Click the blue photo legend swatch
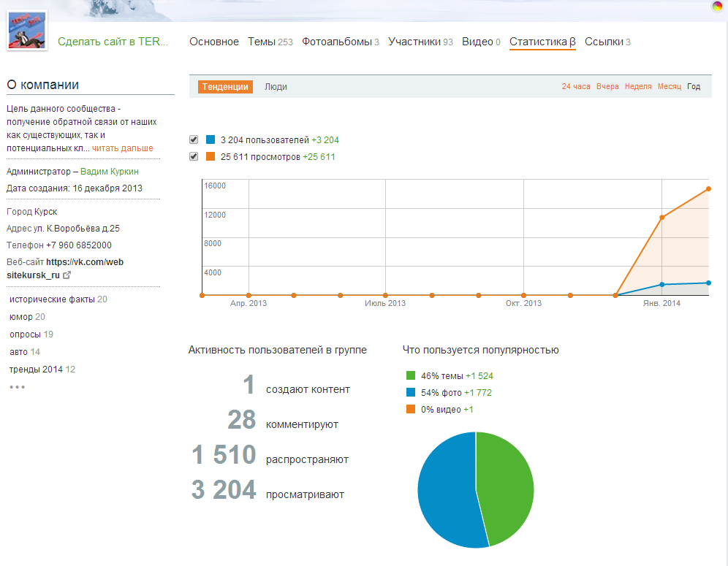The height and width of the screenshot is (566, 728). click(x=411, y=392)
